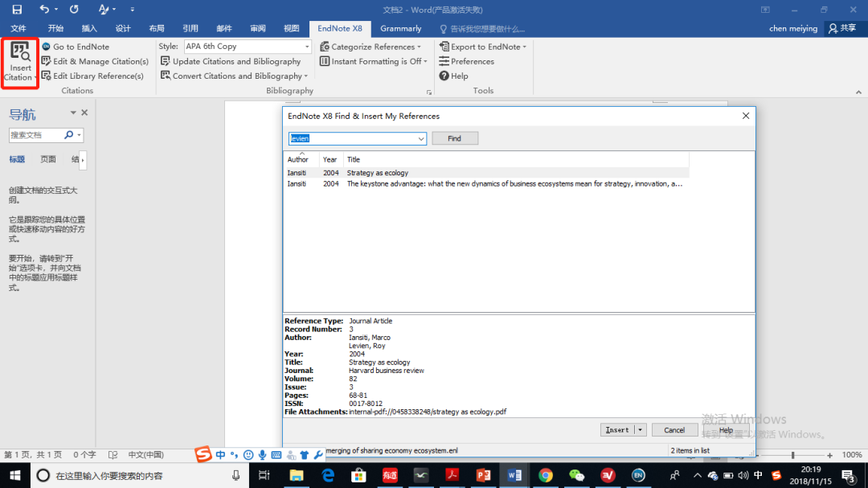Viewport: 868px width, 488px height.
Task: Switch to the 引用 tab
Action: (x=190, y=28)
